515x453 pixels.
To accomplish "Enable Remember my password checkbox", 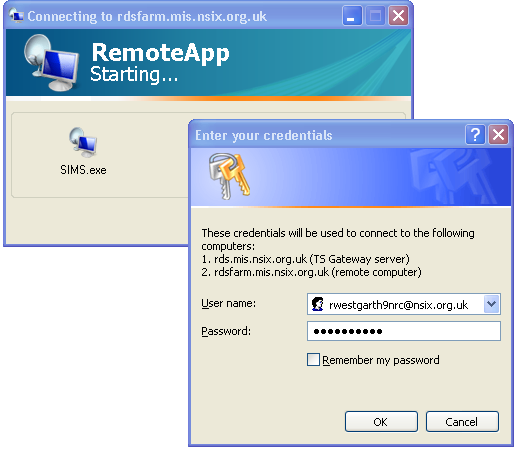I will [x=313, y=360].
